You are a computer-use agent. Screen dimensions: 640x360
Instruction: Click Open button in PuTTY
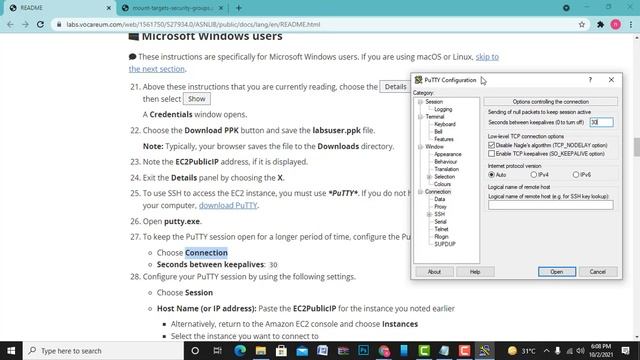tap(557, 272)
